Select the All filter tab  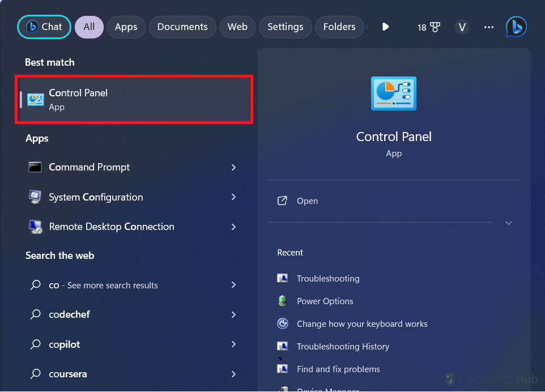tap(89, 27)
